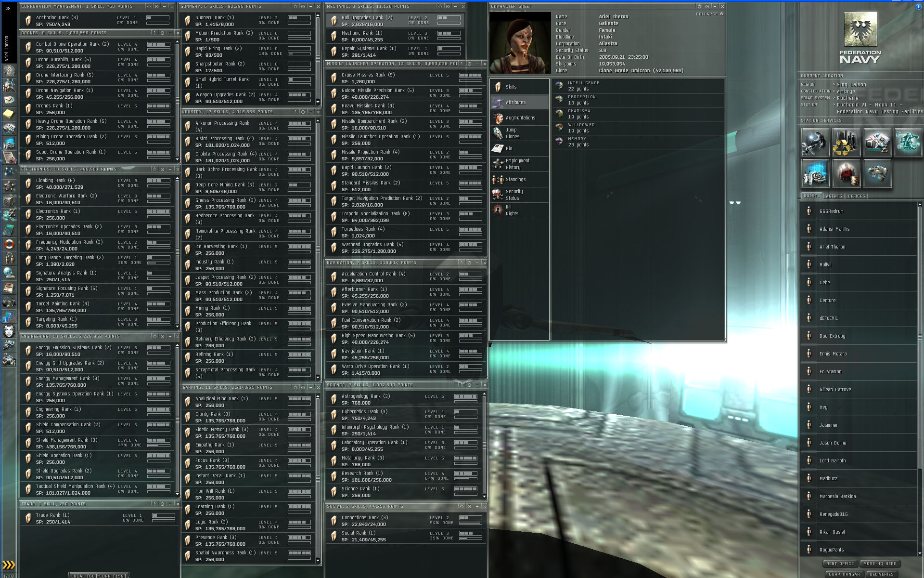Open the yellow Notepad sidebar icon
Screen dimensions: 924x578
point(9,114)
